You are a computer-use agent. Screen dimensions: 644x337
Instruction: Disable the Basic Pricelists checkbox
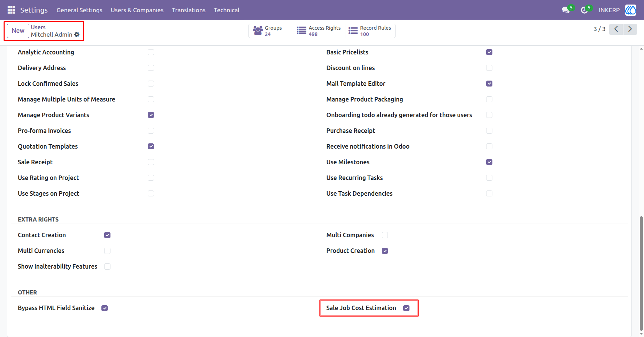(489, 52)
